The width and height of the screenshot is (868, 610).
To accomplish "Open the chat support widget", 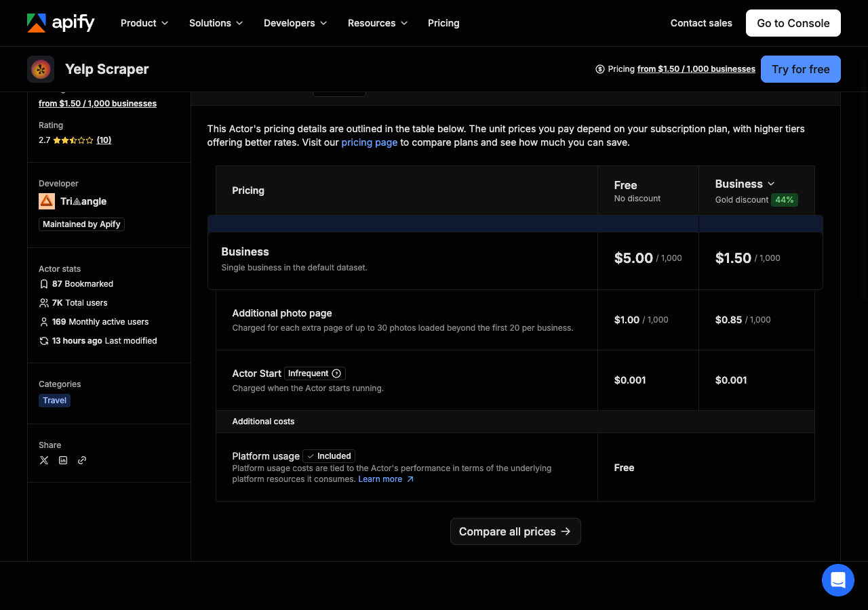I will (838, 580).
